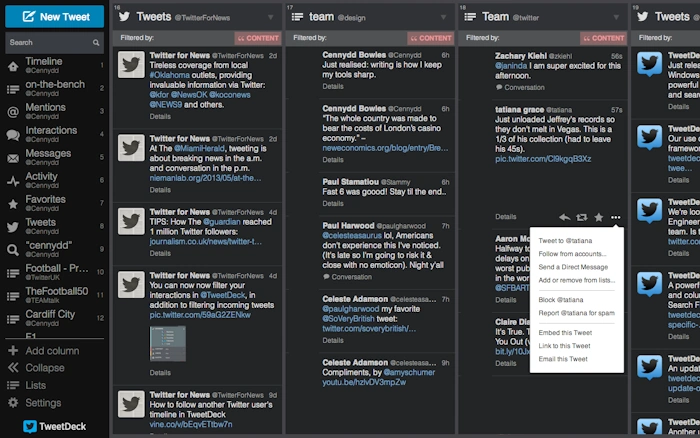The height and width of the screenshot is (438, 700).
Task: Select Add or remove from lists...
Action: 577,280
